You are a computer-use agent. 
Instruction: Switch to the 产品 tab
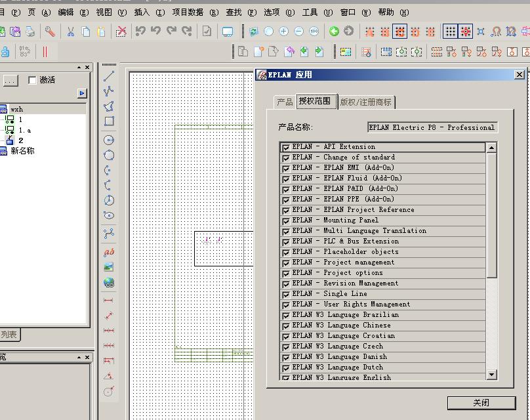pos(285,102)
